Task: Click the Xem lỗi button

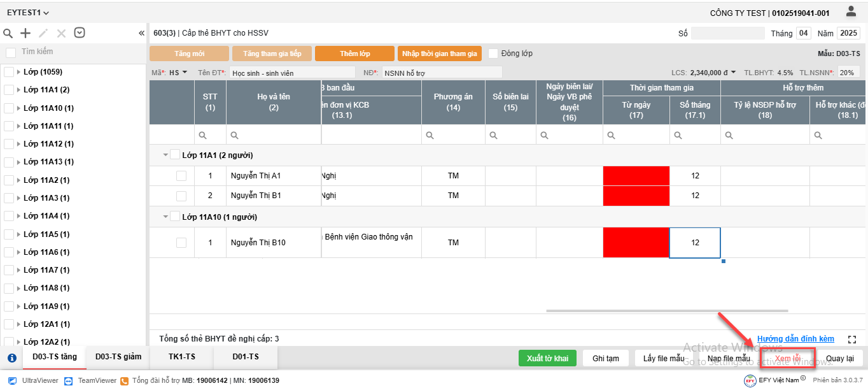Action: [x=787, y=359]
